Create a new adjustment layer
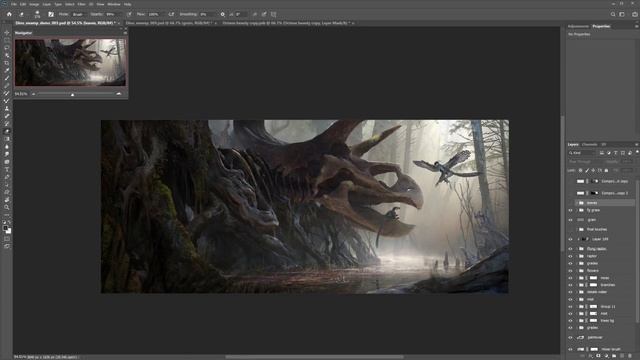This screenshot has width=640, height=360. [606, 356]
